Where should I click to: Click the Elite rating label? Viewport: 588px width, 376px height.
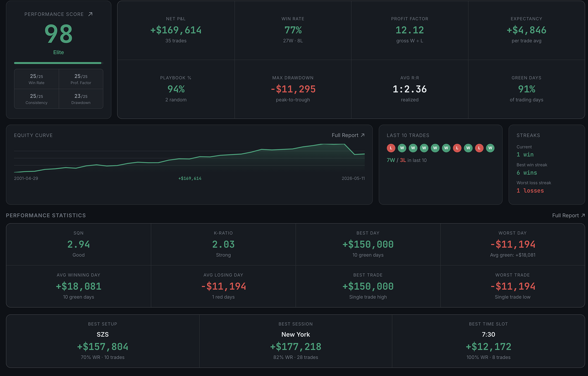click(58, 52)
